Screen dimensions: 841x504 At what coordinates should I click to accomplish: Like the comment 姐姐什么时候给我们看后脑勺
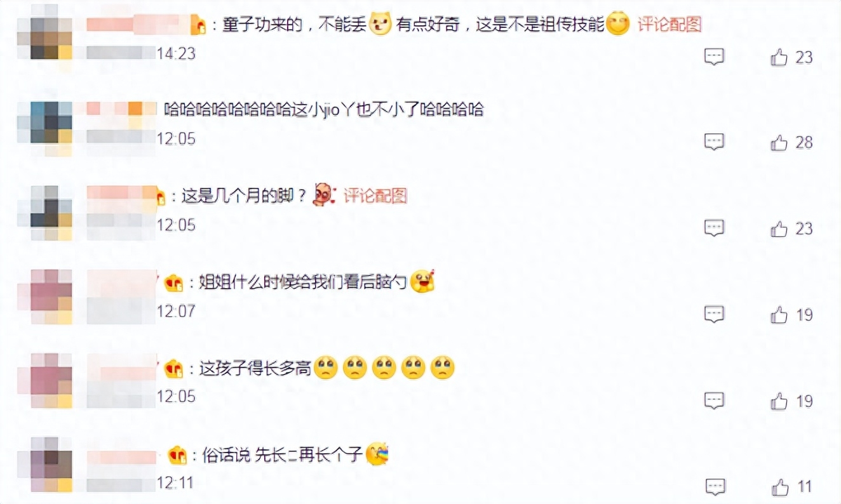779,315
